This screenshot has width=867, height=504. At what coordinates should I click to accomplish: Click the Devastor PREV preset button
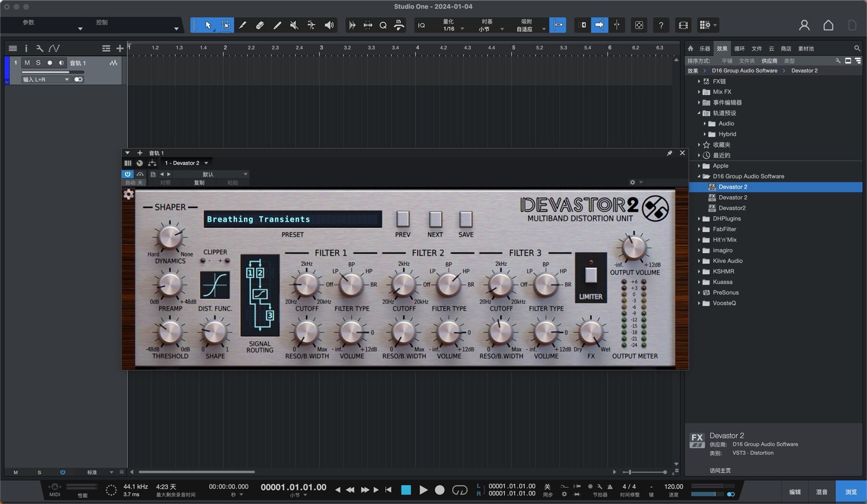(403, 219)
